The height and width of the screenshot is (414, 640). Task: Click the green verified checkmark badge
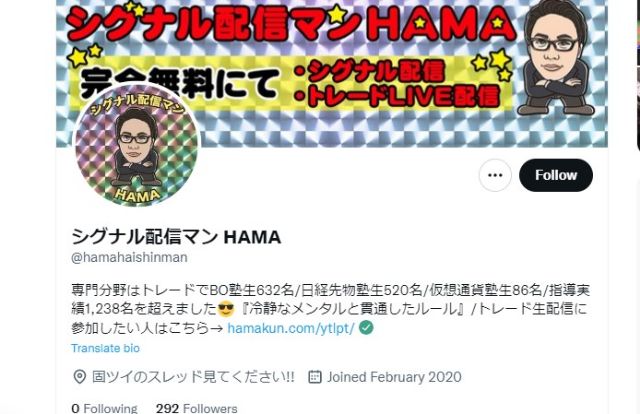366,327
